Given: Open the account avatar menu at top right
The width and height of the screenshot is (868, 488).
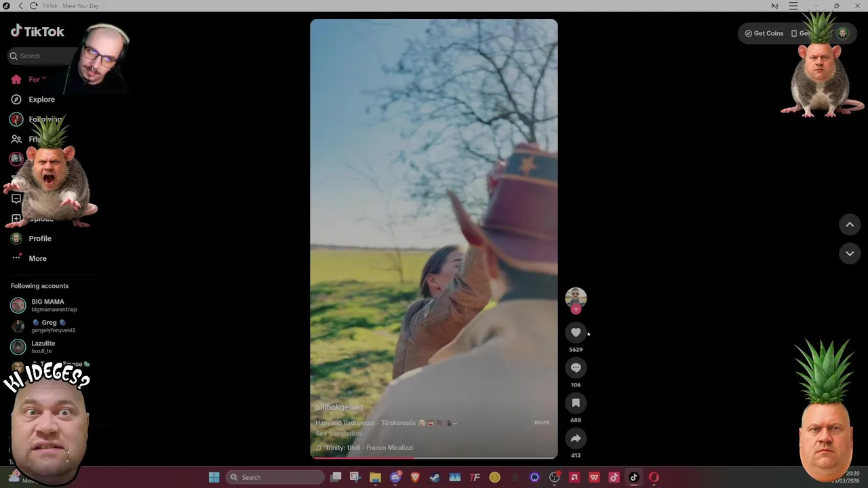Looking at the screenshot, I should (x=842, y=33).
